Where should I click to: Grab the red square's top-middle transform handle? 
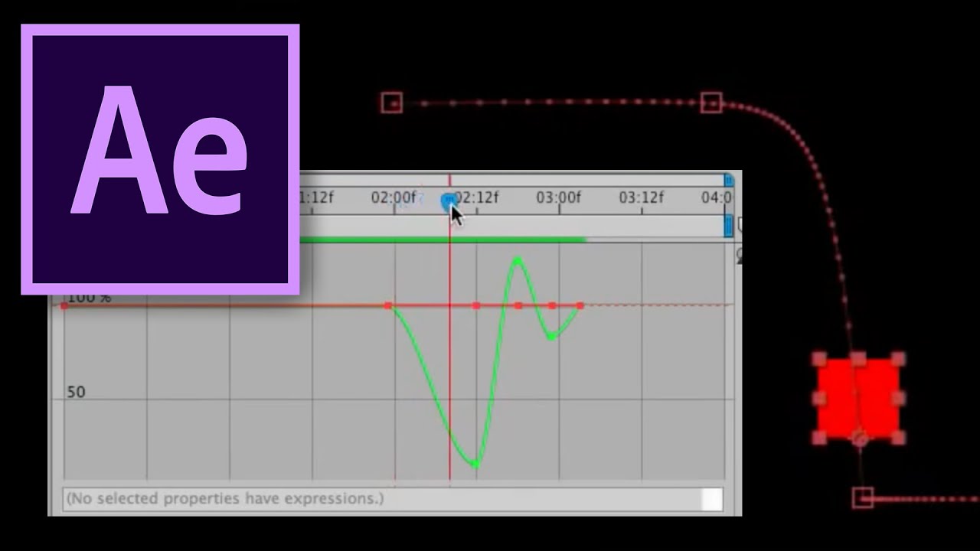[858, 359]
